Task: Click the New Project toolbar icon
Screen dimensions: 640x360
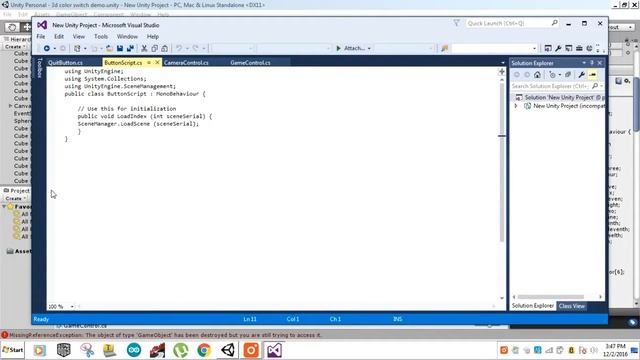Action: pos(77,48)
